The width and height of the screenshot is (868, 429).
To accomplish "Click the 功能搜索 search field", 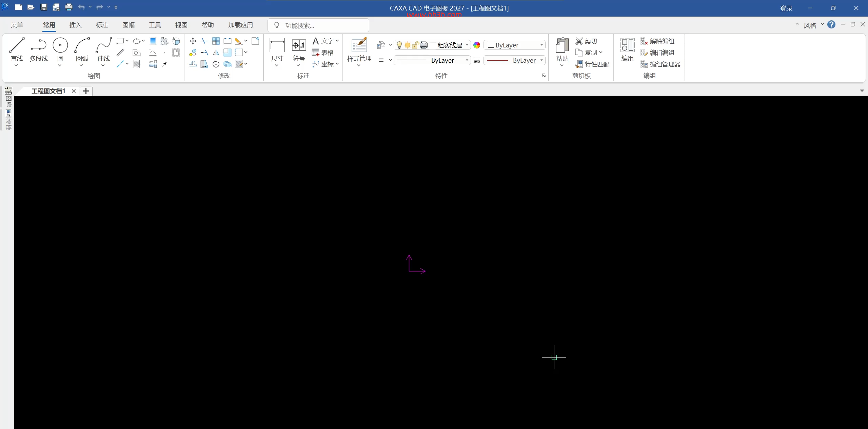I will pyautogui.click(x=318, y=25).
